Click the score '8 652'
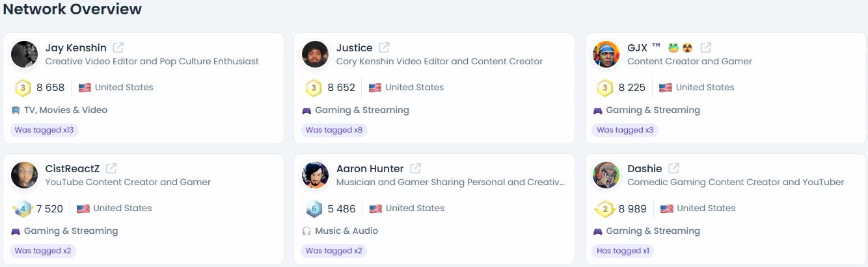Image resolution: width=868 pixels, height=267 pixels. click(342, 88)
